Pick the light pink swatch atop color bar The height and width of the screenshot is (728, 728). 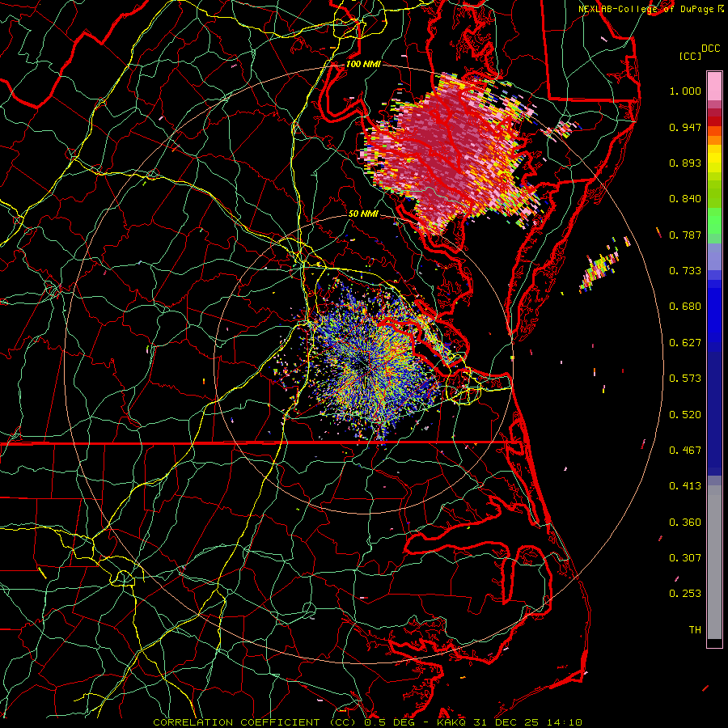(714, 86)
